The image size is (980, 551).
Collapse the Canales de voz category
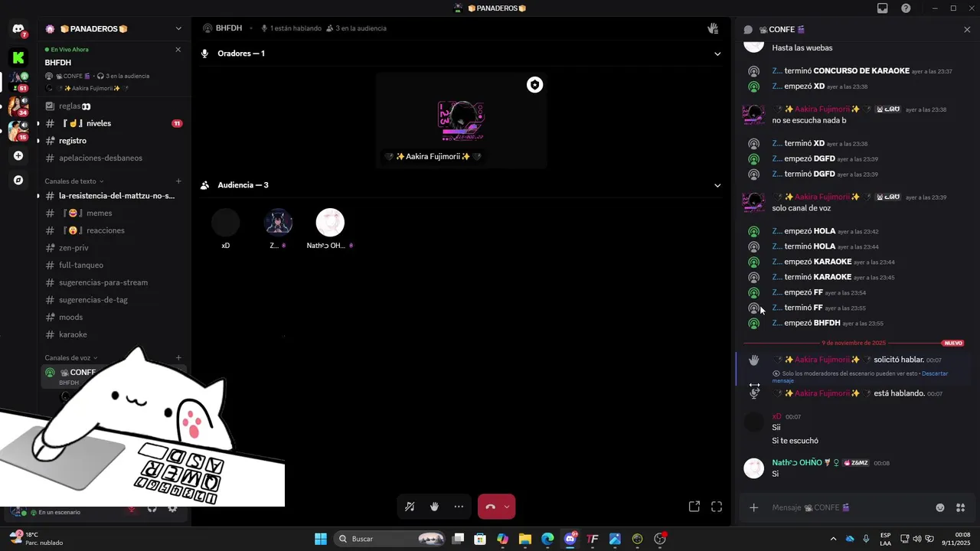tap(71, 358)
